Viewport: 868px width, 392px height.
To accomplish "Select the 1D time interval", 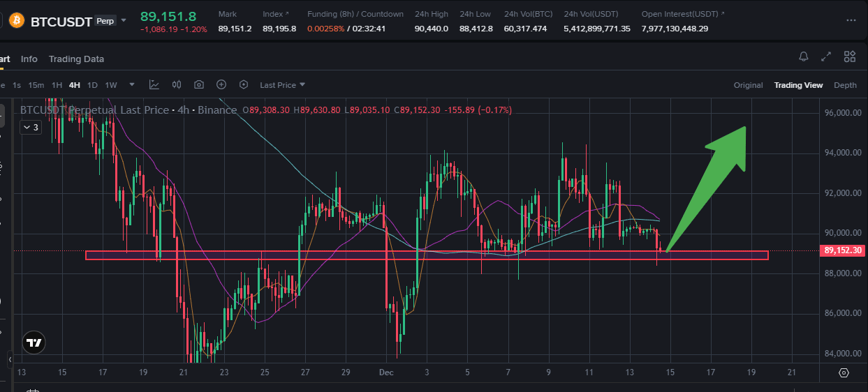I will pyautogui.click(x=92, y=85).
